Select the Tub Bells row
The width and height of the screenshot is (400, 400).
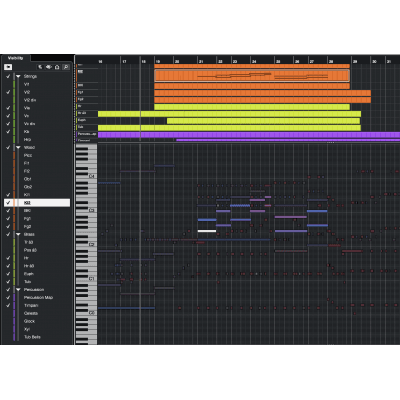coord(37,337)
